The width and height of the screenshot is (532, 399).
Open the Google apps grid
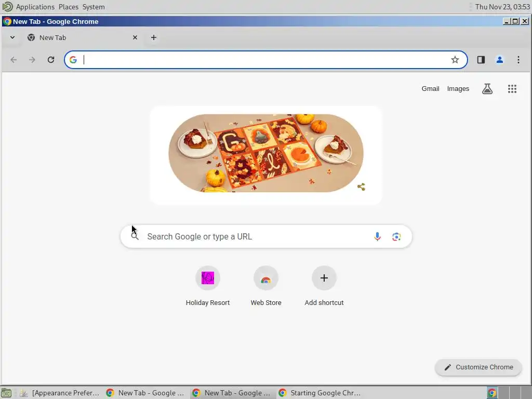[512, 89]
